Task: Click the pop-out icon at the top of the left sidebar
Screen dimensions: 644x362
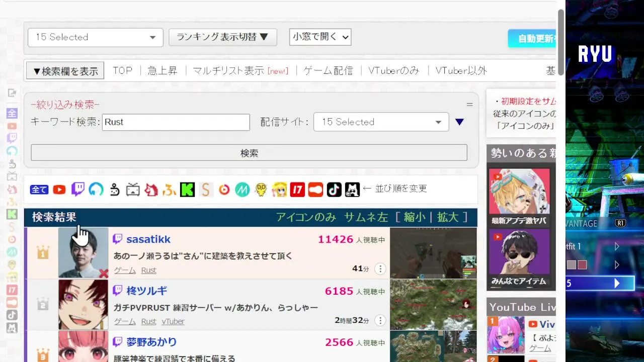Action: (x=12, y=93)
